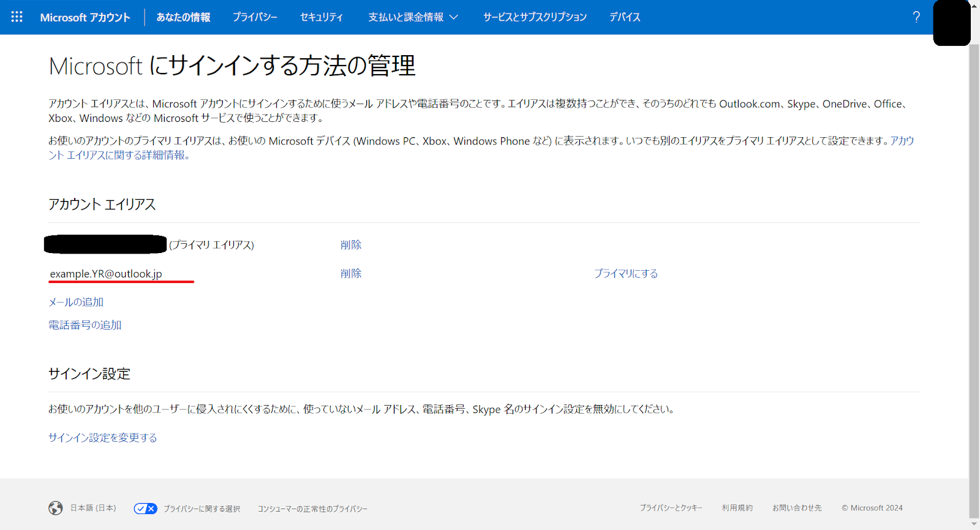980x530 pixels.
Task: Go to Microsoft アカウント home
Action: click(85, 17)
